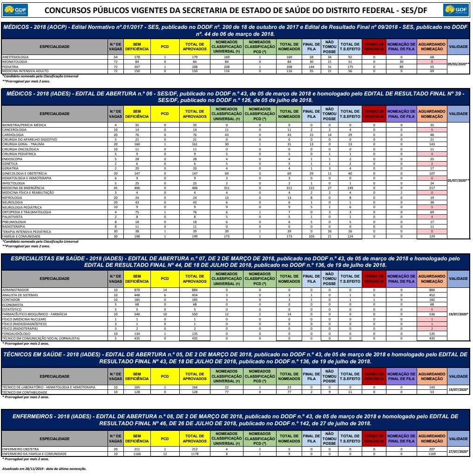The width and height of the screenshot is (473, 476).
Task: Click the 'Atualizado em 28/11/2019' footer note
Action: coord(44,469)
